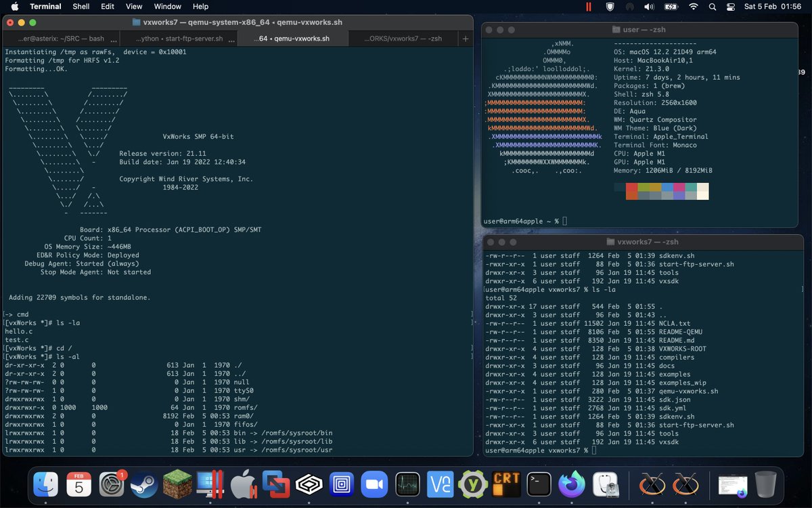Open Activity Monitor in the Dock
812x508 pixels.
(407, 484)
